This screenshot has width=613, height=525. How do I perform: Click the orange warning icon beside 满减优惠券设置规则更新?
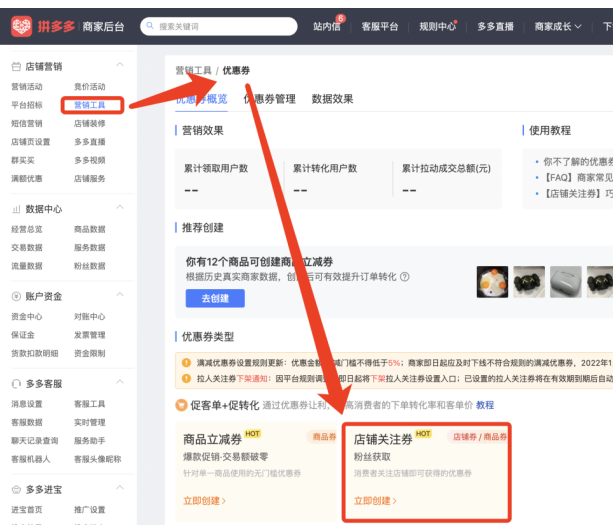pyautogui.click(x=186, y=363)
